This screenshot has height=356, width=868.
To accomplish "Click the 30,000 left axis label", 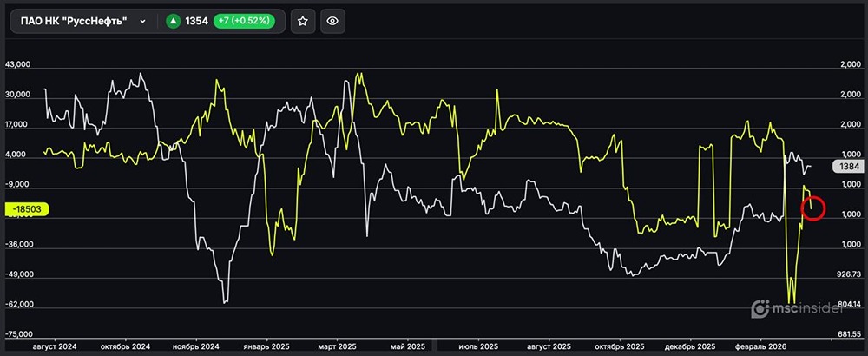I will [x=17, y=95].
